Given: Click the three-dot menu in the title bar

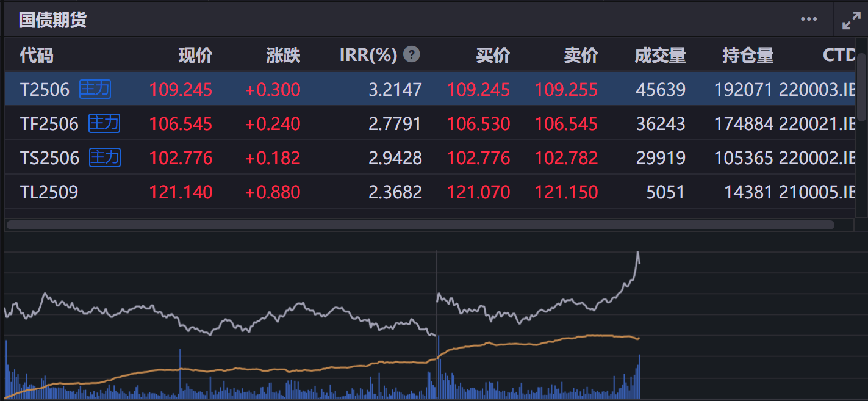Looking at the screenshot, I should tap(809, 19).
